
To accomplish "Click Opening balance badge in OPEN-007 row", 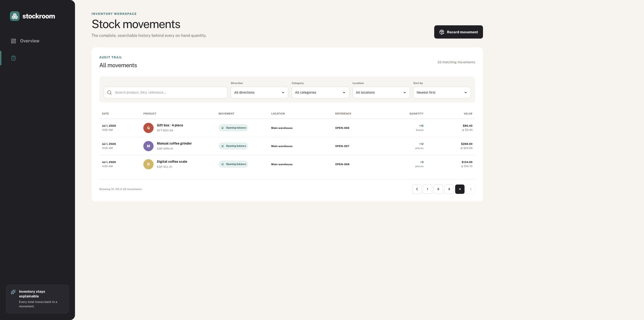I will click(233, 146).
